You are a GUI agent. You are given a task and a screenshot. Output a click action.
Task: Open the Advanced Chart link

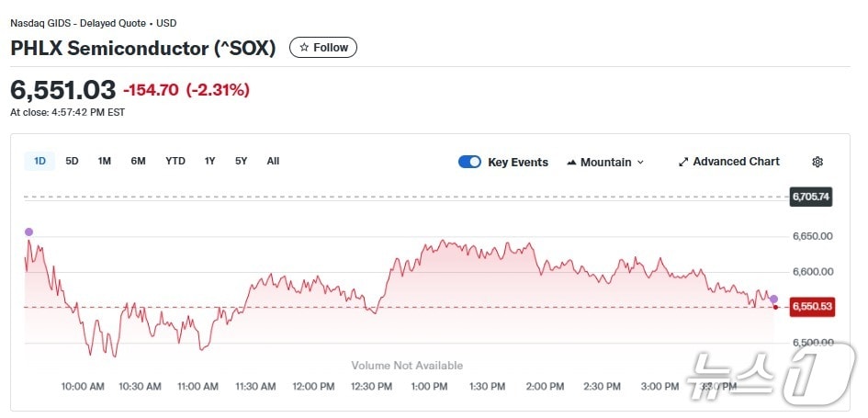(736, 162)
